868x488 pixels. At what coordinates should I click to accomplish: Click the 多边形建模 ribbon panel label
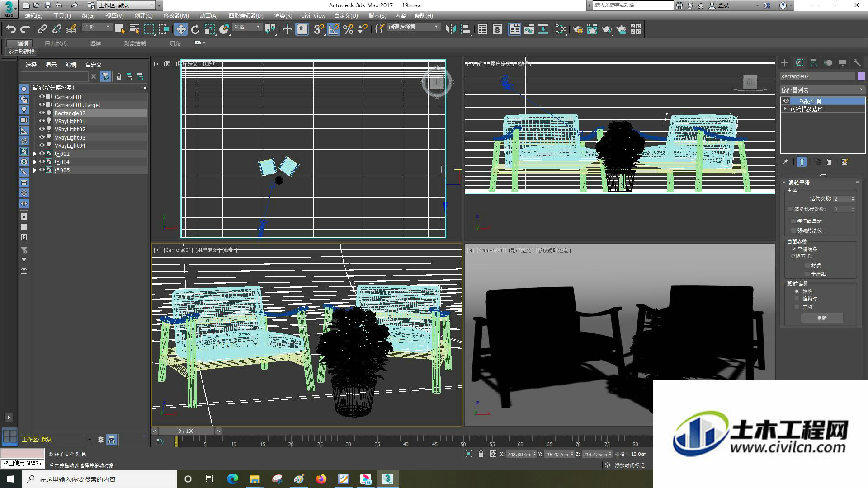(21, 52)
